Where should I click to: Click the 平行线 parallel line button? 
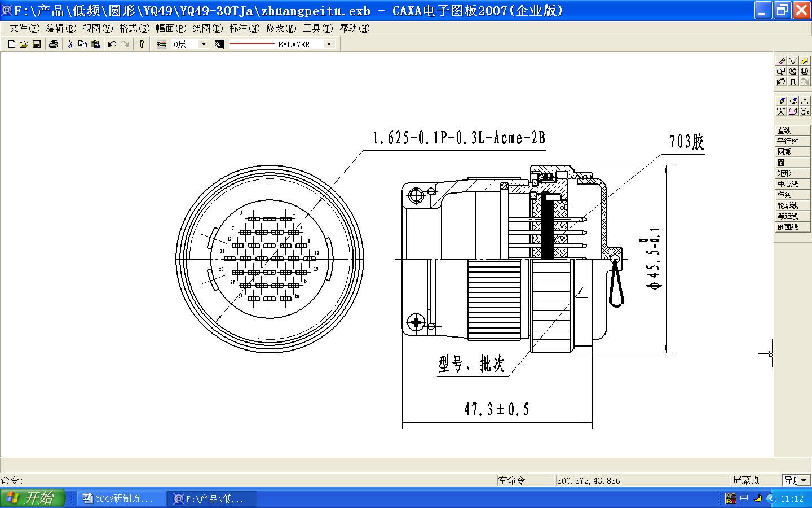tap(792, 141)
